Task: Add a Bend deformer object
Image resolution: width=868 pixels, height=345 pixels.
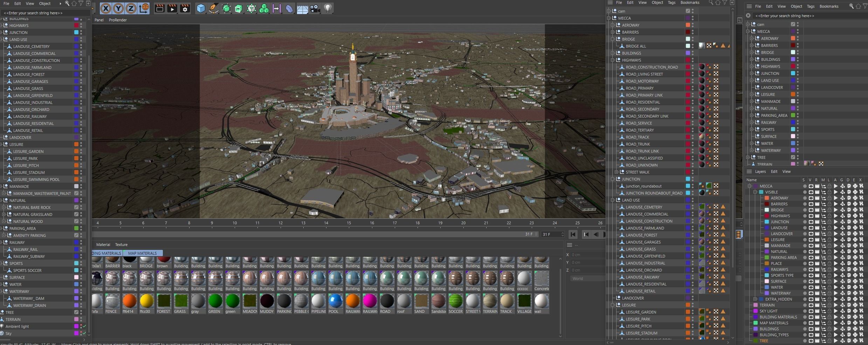Action: pyautogui.click(x=289, y=8)
